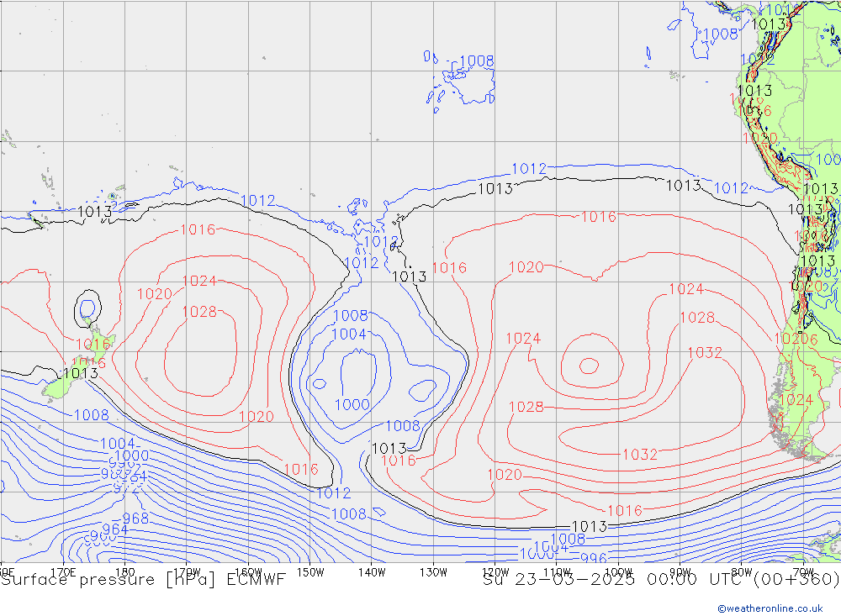The height and width of the screenshot is (616, 841).
Task: Select the 120W longitude label
Action: click(495, 572)
